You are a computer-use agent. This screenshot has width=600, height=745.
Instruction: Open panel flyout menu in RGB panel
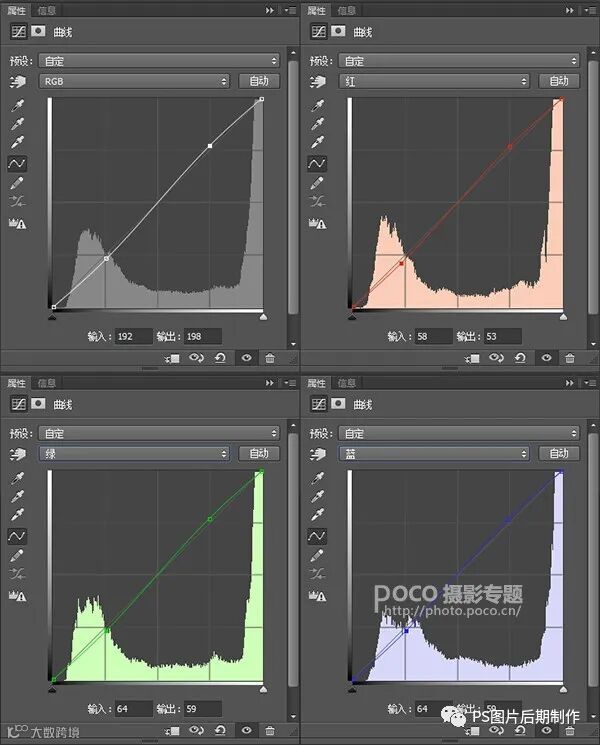pyautogui.click(x=291, y=10)
